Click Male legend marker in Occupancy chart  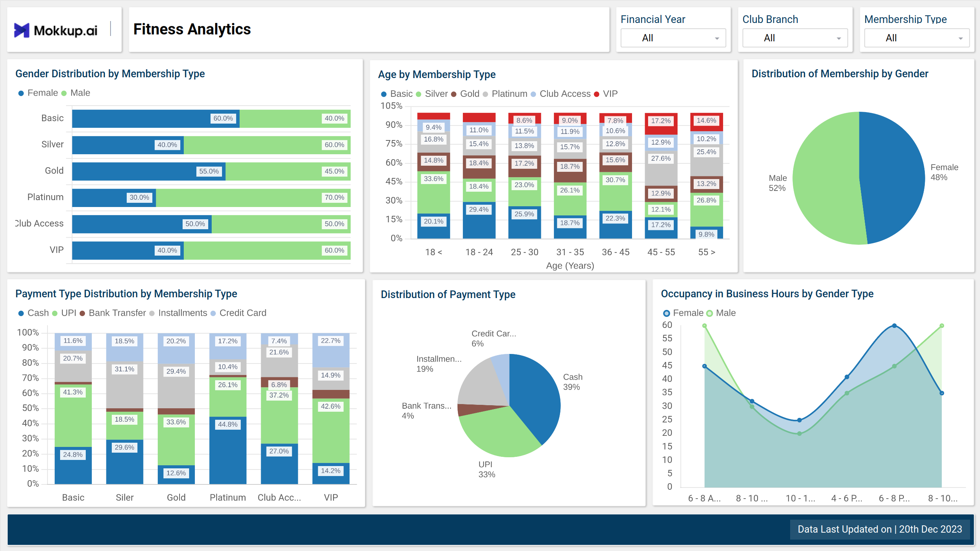pos(709,313)
